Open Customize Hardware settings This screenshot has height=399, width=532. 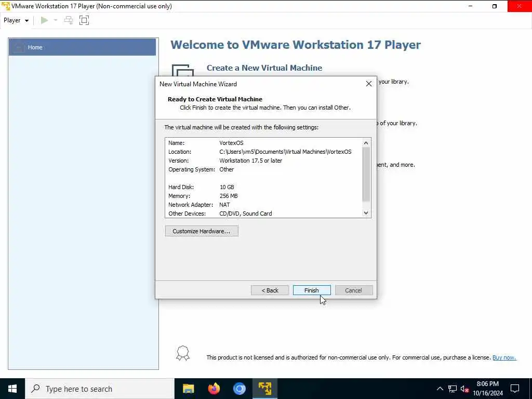coord(202,231)
